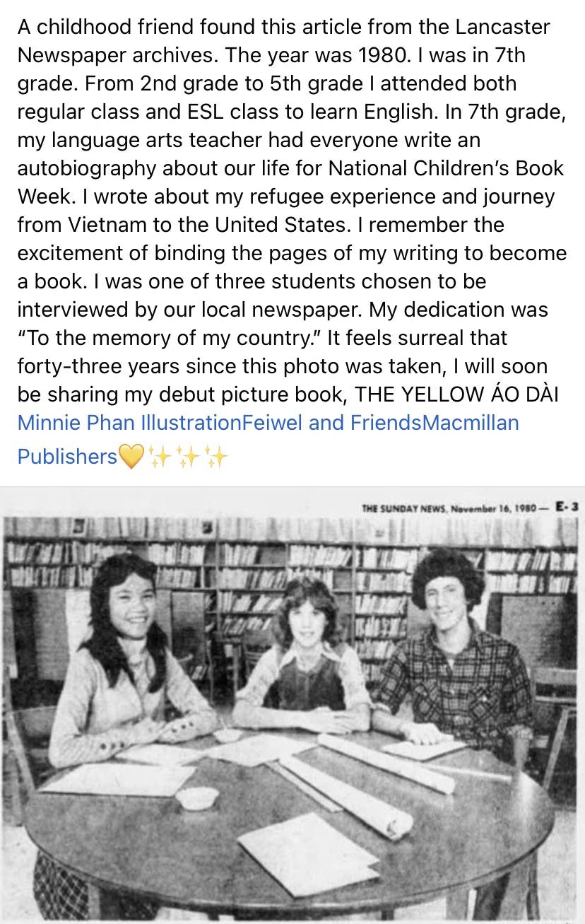Click the E-3 page number label
Screen dimensions: 585x924
pos(567,506)
